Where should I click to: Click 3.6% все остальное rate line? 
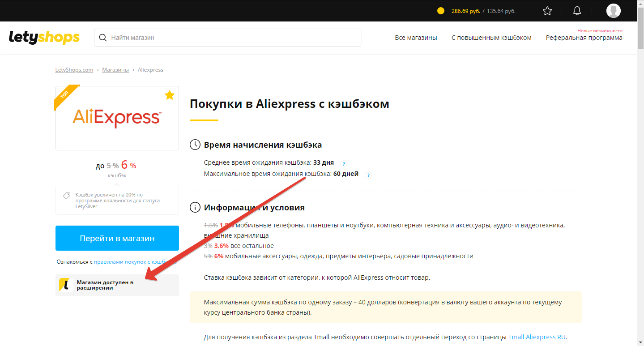[239, 246]
